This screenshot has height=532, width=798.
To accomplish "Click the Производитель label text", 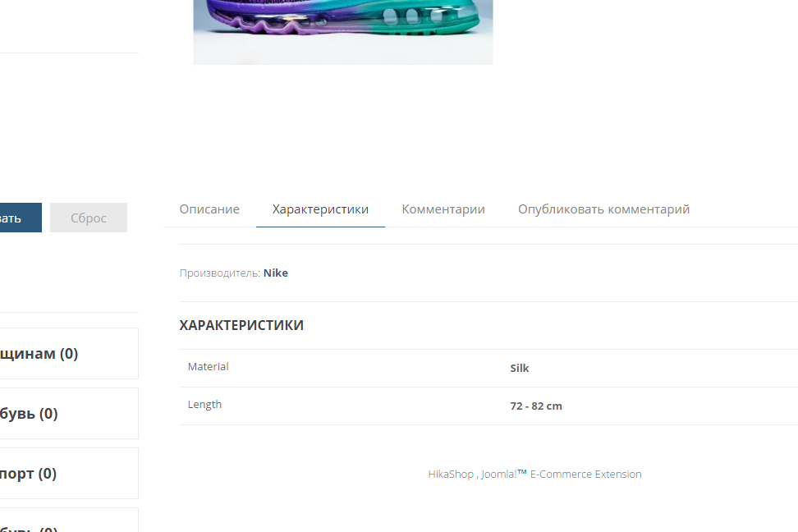I will (219, 273).
